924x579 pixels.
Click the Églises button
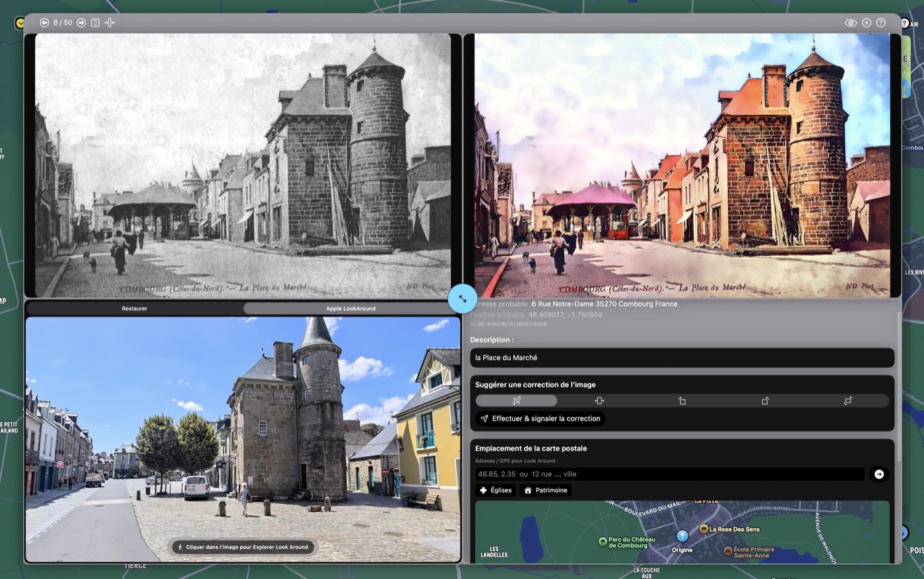pos(496,490)
